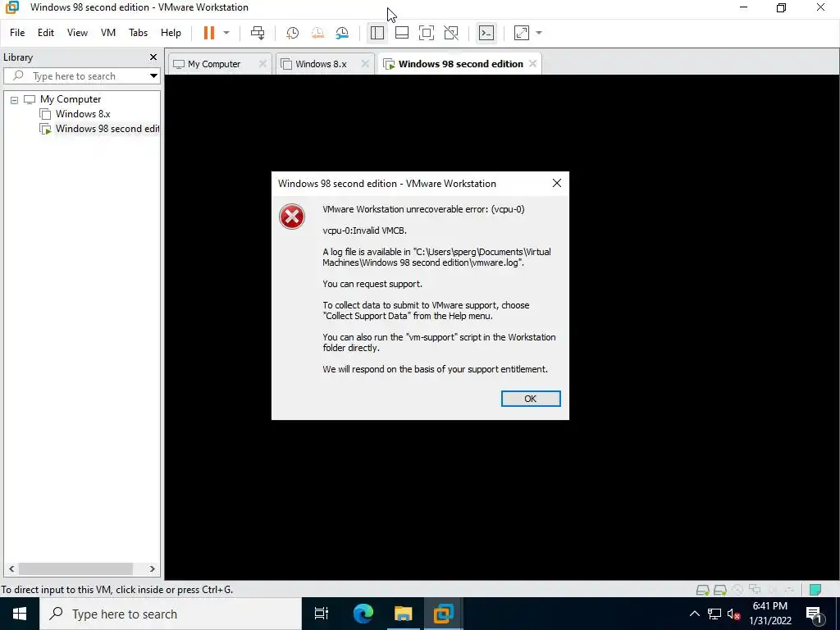Click the VMware Workstation title bar logo
840x630 pixels.
pyautogui.click(x=11, y=7)
